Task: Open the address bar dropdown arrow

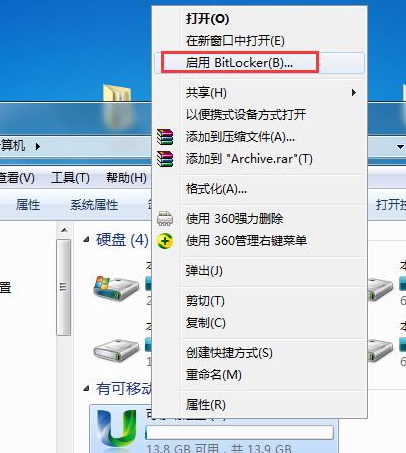Action: 400,146
